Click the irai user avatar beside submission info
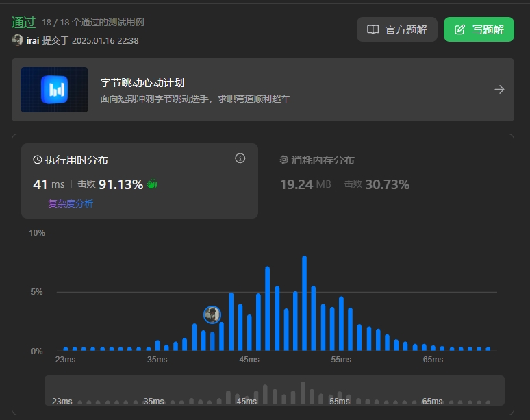Viewport: 530px width, 420px height. click(17, 40)
